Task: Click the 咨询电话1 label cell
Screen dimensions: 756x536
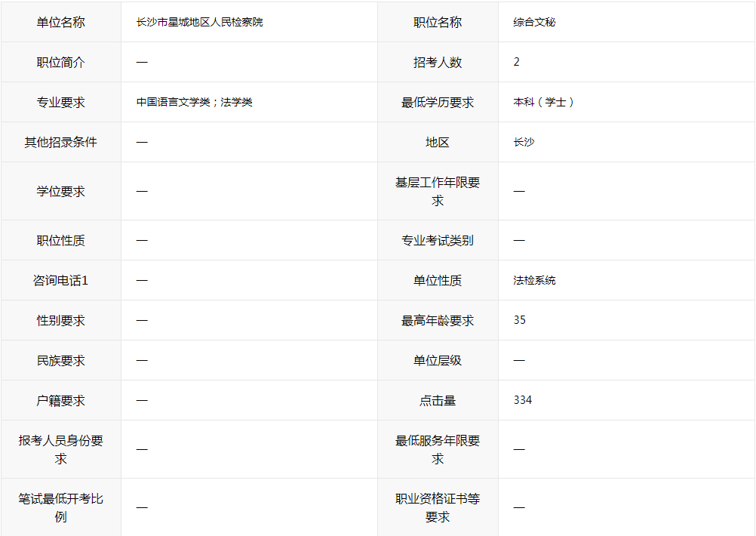Action: tap(61, 280)
